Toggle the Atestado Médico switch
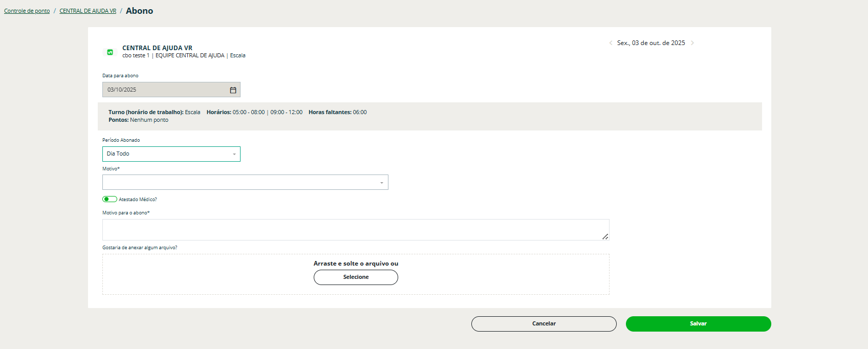This screenshot has width=868, height=349. click(x=110, y=200)
